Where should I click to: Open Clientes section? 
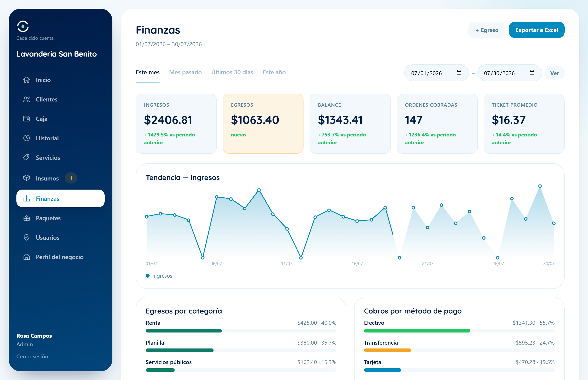(61, 99)
